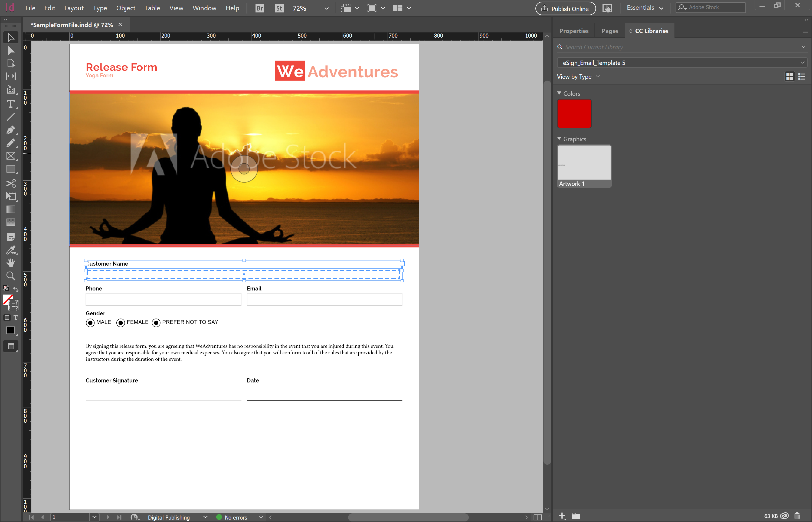This screenshot has height=522, width=812.
Task: Select the Rectangle Frame tool
Action: (x=11, y=156)
